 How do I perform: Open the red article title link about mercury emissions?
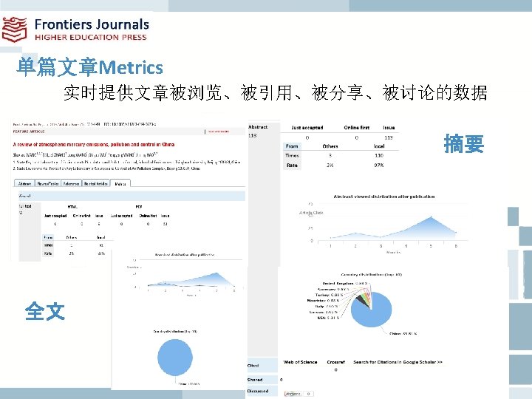coord(94,145)
